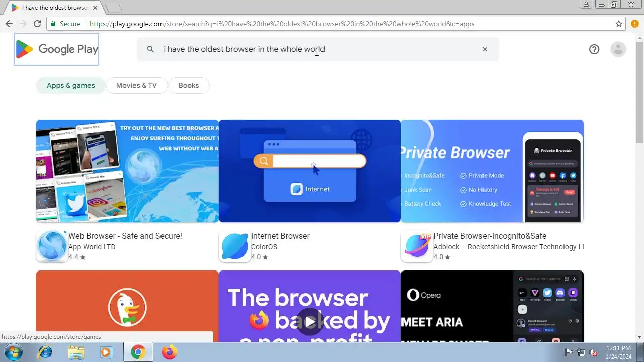644x362 pixels.
Task: Switch to Movies & TV filter
Action: (x=136, y=85)
